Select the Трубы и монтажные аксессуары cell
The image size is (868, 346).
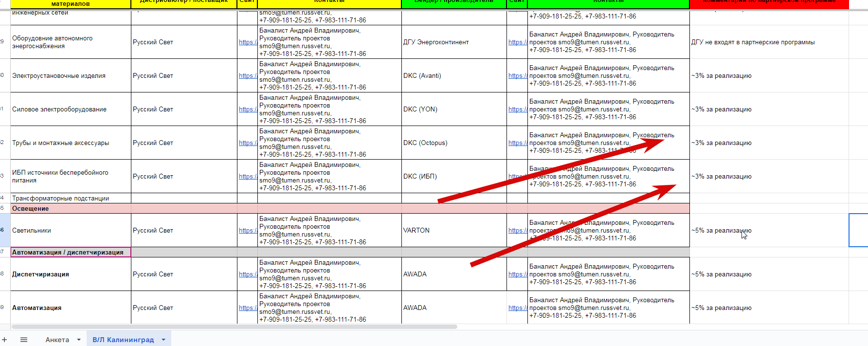click(x=71, y=143)
